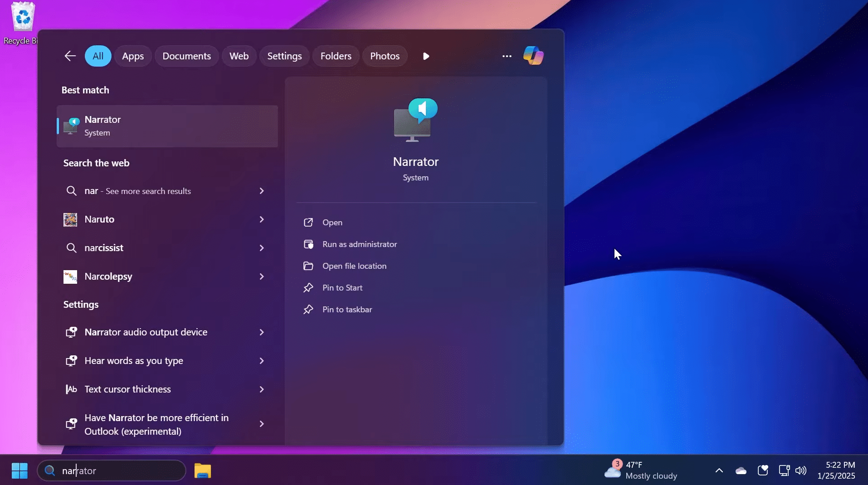The width and height of the screenshot is (868, 485).
Task: Expand the nar web search chevron
Action: click(262, 191)
